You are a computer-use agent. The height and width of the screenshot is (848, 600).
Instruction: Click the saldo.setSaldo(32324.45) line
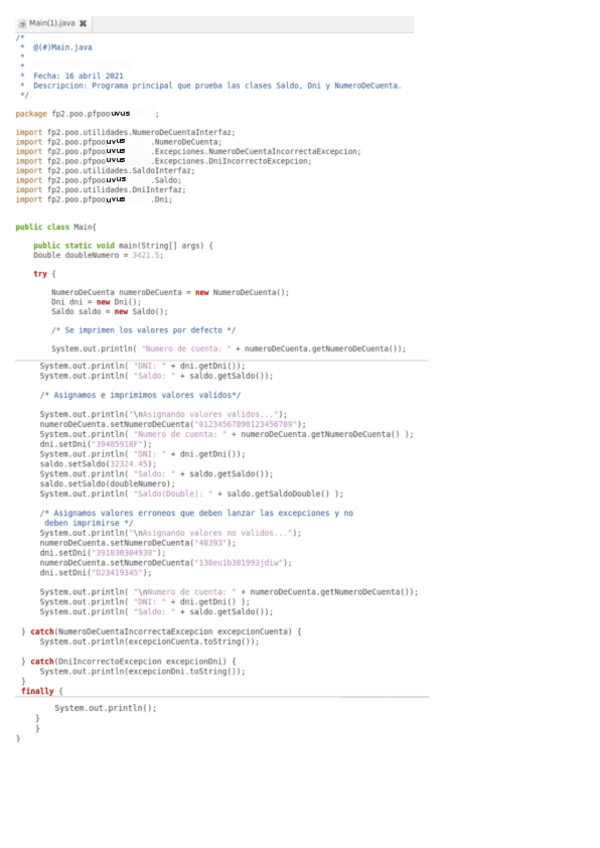pyautogui.click(x=98, y=463)
